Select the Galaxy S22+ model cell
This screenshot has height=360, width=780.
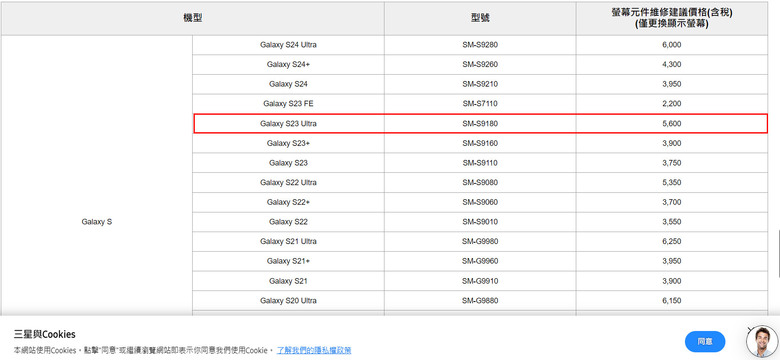[288, 202]
